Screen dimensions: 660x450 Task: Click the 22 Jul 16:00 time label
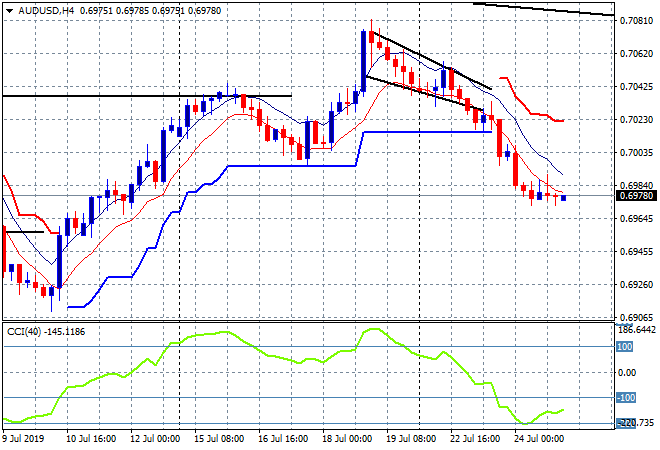(x=475, y=439)
